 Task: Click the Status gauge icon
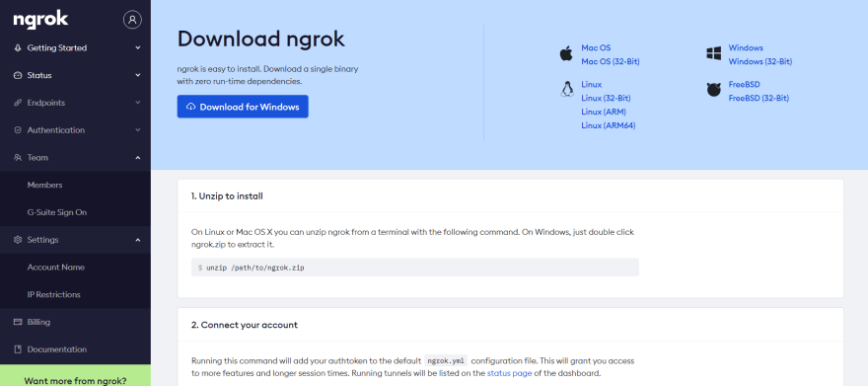[x=17, y=75]
